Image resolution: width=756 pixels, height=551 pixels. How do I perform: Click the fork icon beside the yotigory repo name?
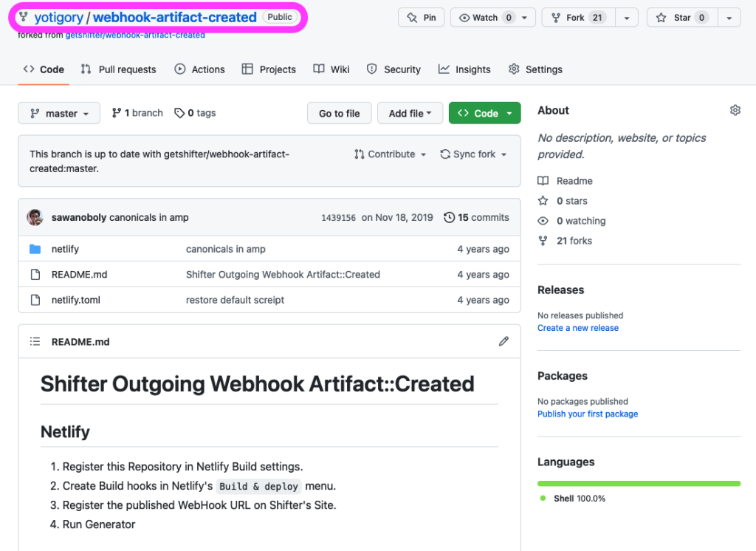click(23, 18)
